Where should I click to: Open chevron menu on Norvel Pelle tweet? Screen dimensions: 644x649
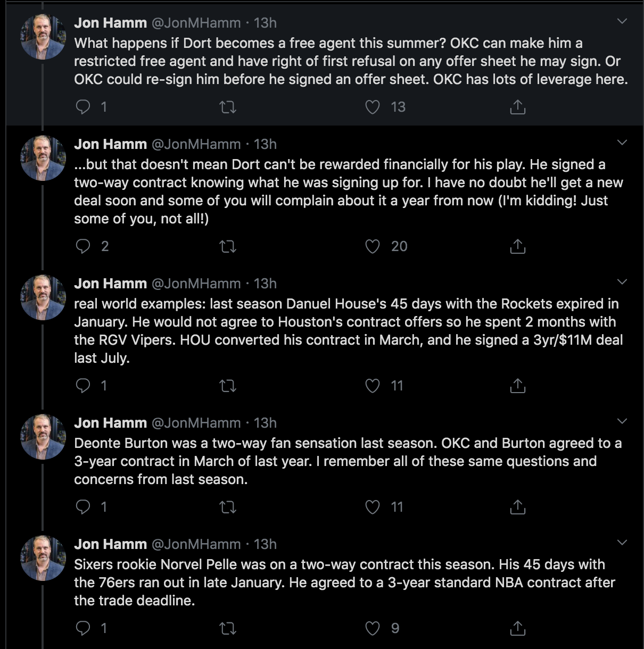coord(622,542)
